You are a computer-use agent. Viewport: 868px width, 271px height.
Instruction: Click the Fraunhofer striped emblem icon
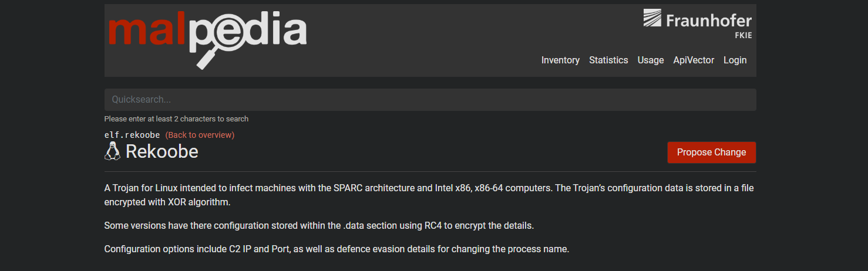[x=652, y=18]
